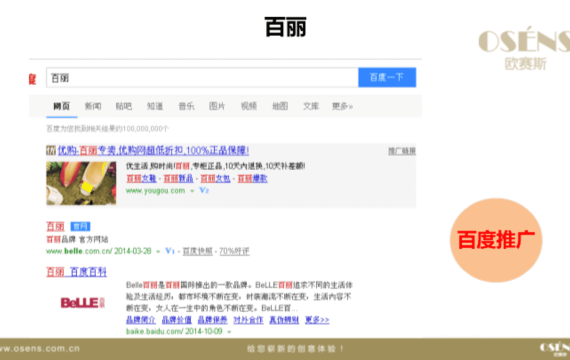Screen dimensions: 570x360
Task: Open the 百度快照 cached link
Action: click(197, 251)
